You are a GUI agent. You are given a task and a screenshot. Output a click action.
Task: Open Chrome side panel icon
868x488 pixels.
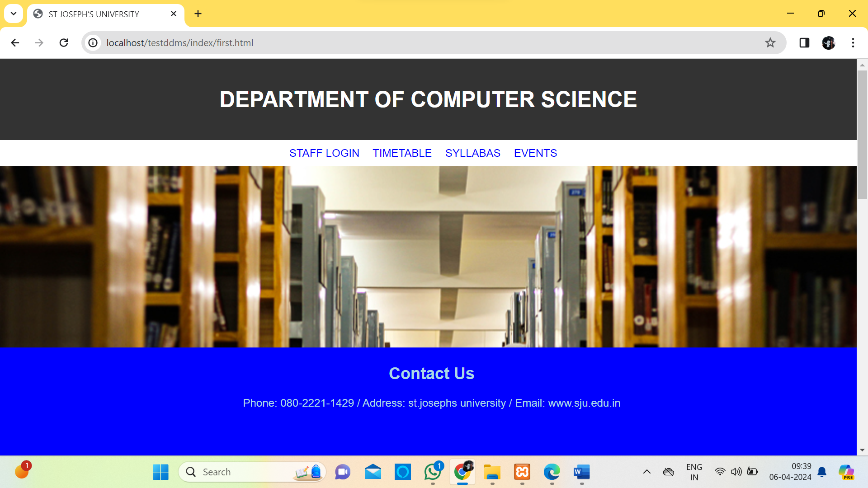pyautogui.click(x=804, y=42)
